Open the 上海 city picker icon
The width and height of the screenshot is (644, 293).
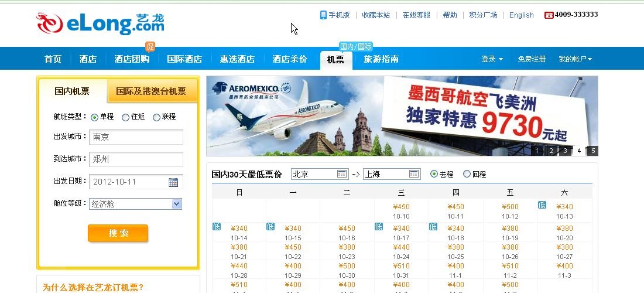tap(414, 174)
